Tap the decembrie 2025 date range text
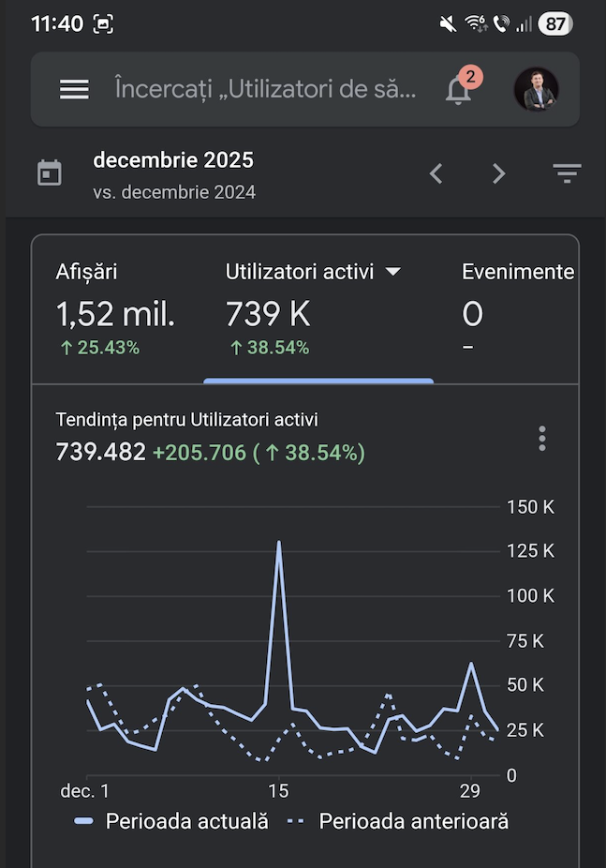The width and height of the screenshot is (606, 868). pos(173,160)
